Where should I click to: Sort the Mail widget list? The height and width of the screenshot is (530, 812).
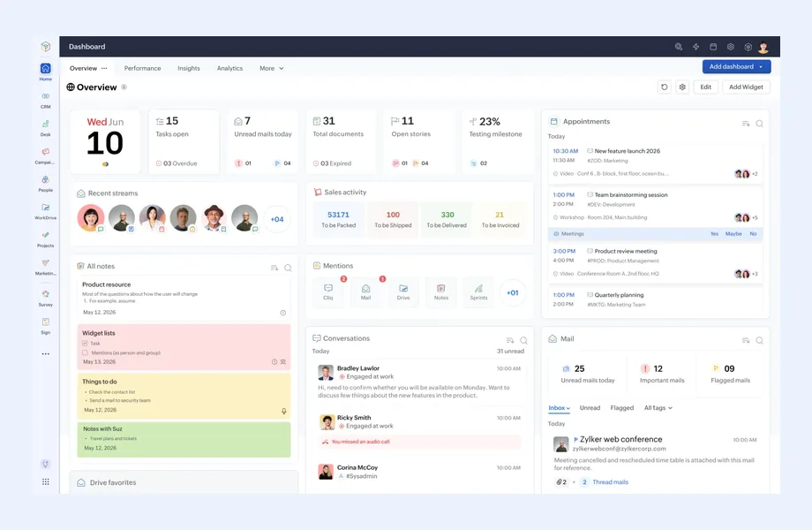click(746, 340)
